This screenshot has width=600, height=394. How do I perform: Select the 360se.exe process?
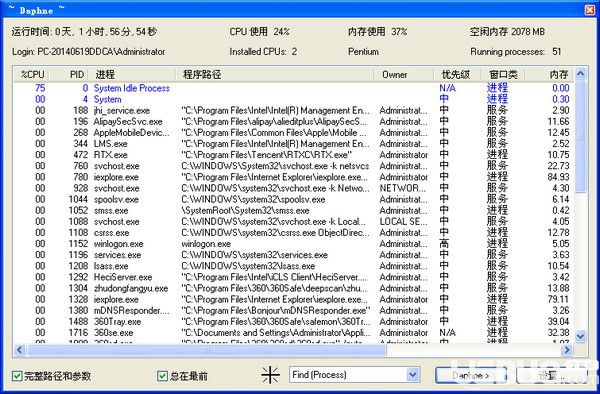tap(294, 332)
